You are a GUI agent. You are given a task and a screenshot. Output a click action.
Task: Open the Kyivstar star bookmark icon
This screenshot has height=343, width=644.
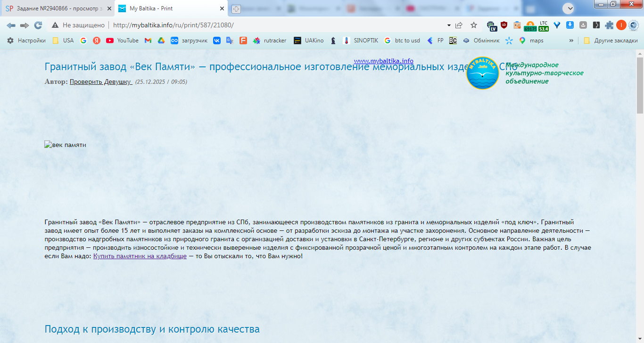pos(509,41)
